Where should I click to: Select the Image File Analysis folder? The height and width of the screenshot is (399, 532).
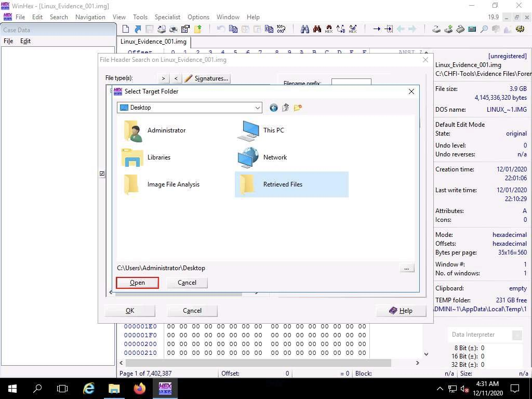click(x=162, y=184)
